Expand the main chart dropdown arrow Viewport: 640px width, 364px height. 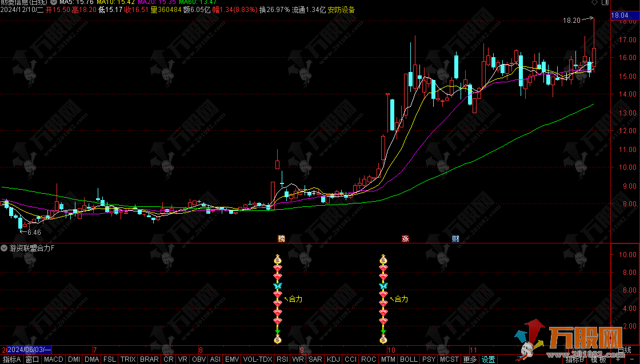(54, 2)
